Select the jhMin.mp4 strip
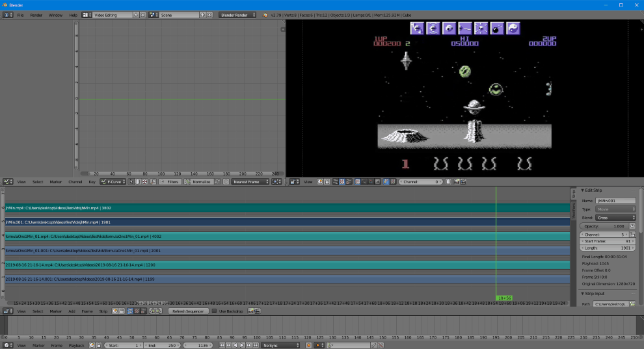The width and height of the screenshot is (644, 349). pos(287,208)
